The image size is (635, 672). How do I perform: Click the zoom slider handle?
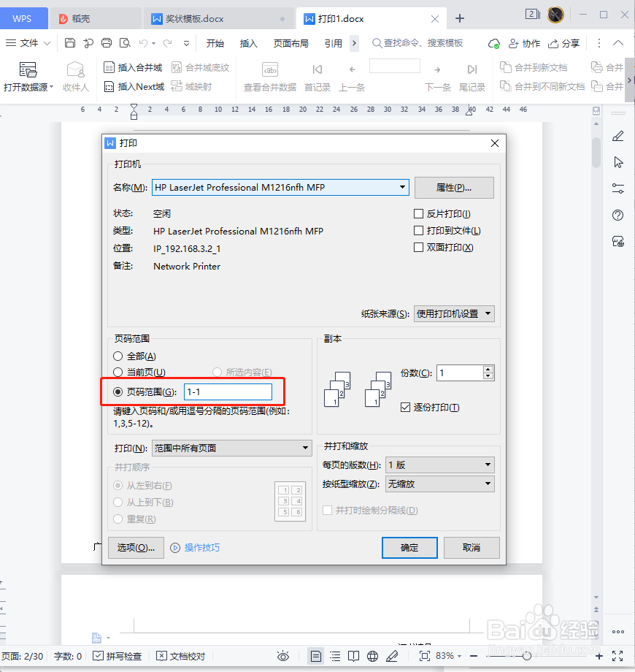pyautogui.click(x=527, y=656)
